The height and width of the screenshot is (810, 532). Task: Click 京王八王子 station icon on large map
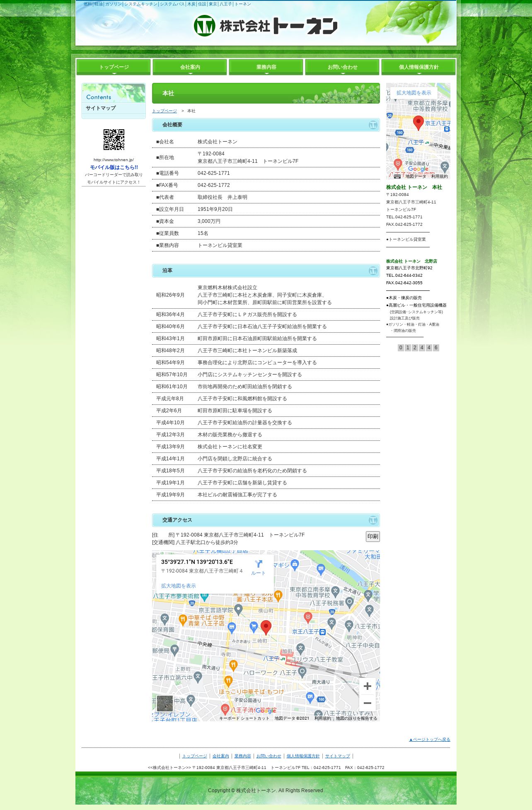322,632
